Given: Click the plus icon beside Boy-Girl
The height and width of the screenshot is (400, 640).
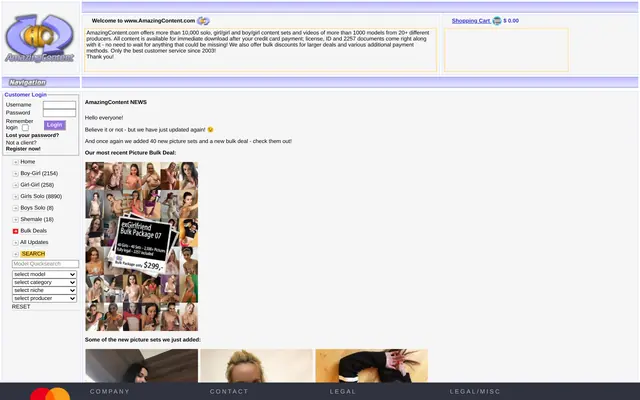Looking at the screenshot, I should pos(16,173).
